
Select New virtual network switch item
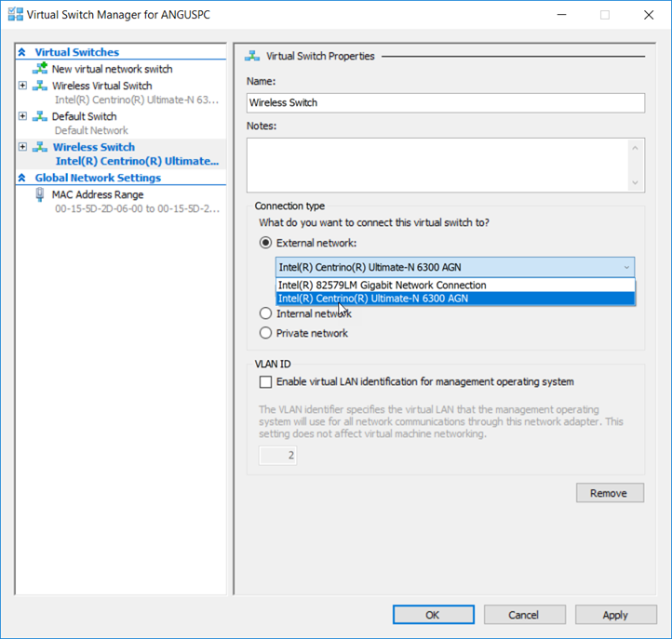[113, 69]
